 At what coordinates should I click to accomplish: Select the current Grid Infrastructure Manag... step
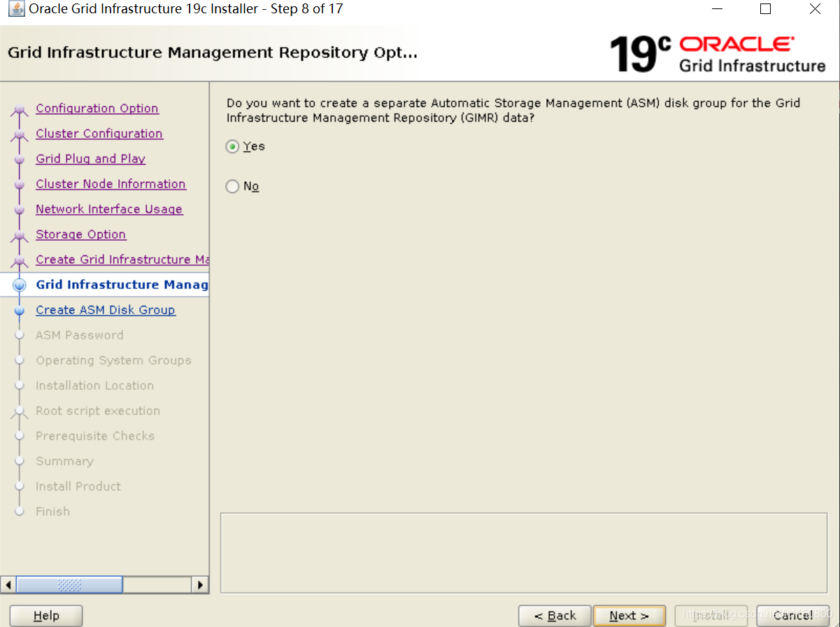(122, 285)
